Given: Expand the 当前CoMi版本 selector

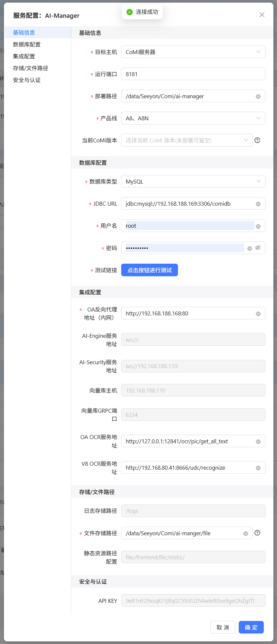Looking at the screenshot, I should point(187,140).
